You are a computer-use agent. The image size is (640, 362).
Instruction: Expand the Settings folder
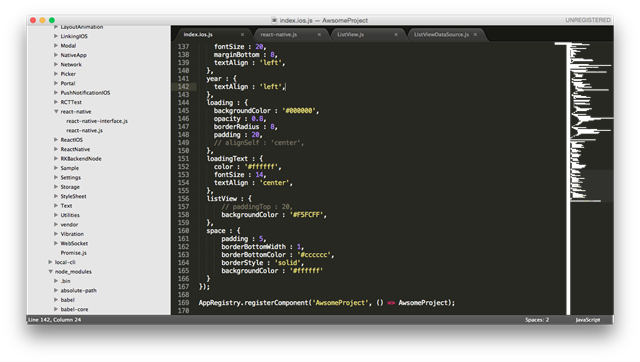[x=56, y=177]
